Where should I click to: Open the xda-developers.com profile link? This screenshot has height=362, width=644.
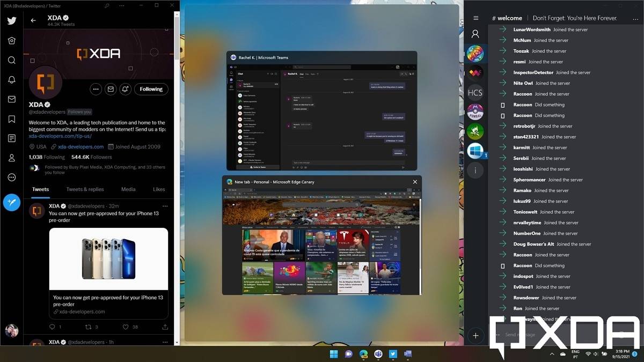tap(80, 146)
